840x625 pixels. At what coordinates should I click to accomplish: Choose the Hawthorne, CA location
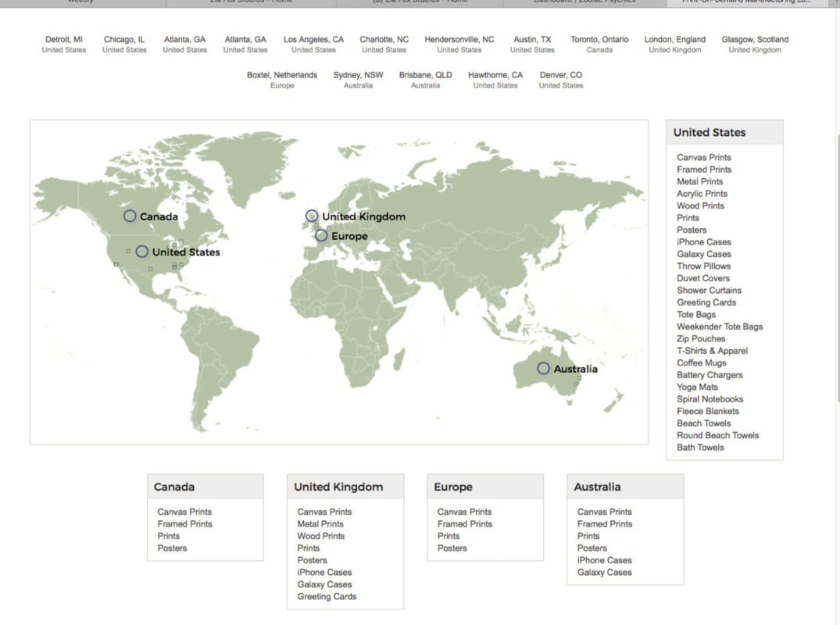pos(495,80)
